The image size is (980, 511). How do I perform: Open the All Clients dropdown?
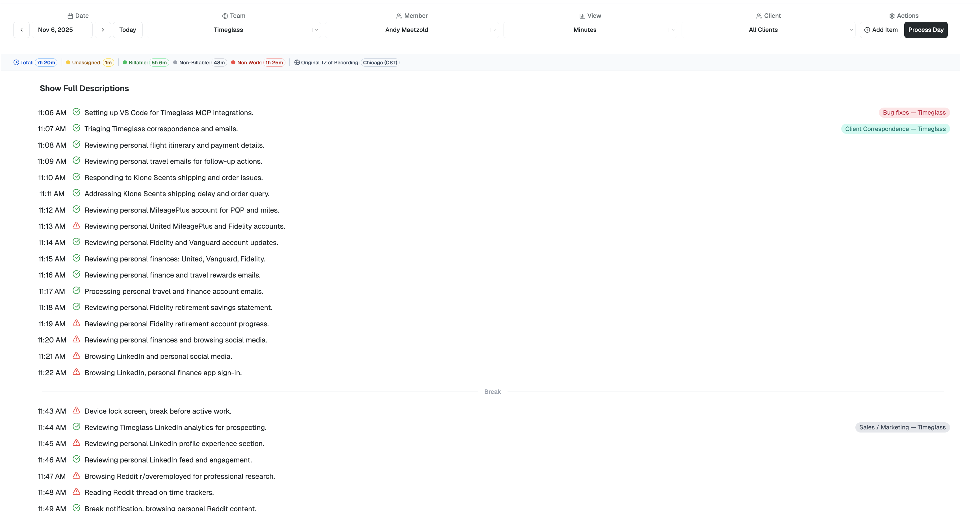(x=768, y=30)
